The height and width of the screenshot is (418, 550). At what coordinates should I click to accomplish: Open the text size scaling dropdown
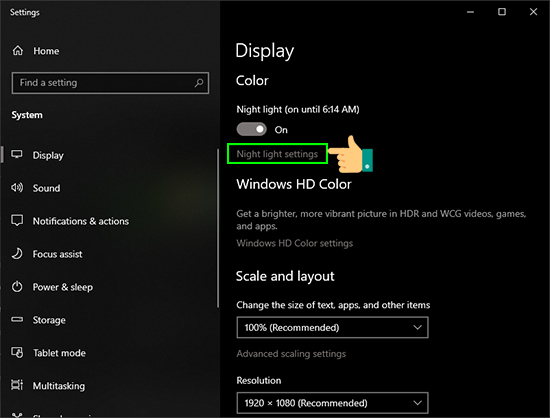pyautogui.click(x=333, y=328)
